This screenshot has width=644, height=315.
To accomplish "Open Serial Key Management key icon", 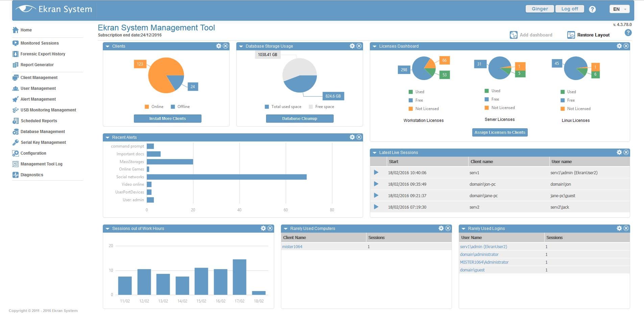I will [16, 142].
